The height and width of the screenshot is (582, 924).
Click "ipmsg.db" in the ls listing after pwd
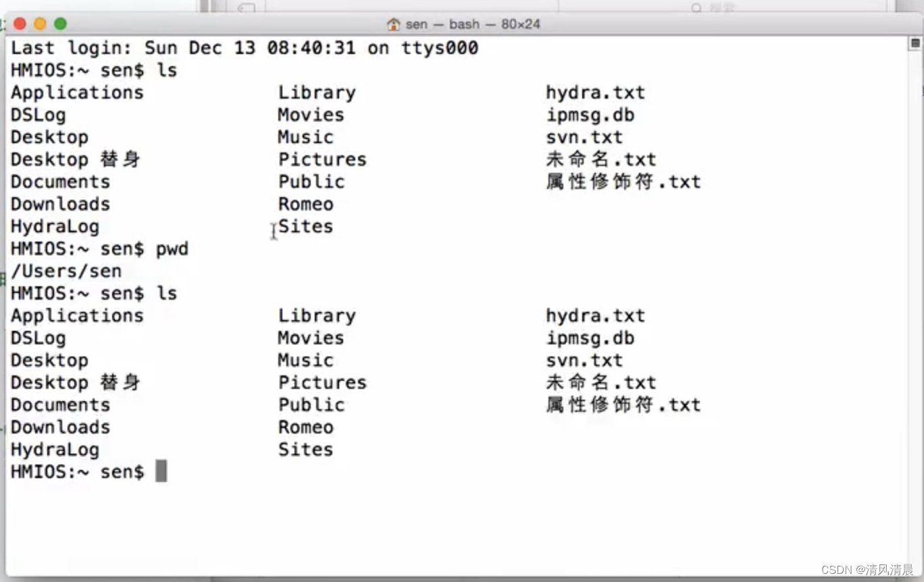tap(590, 338)
